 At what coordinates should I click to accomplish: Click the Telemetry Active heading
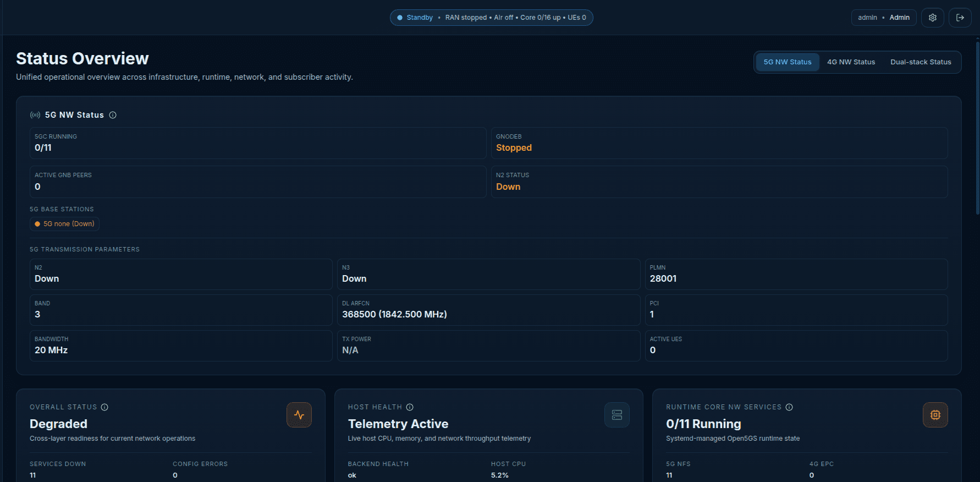tap(398, 424)
